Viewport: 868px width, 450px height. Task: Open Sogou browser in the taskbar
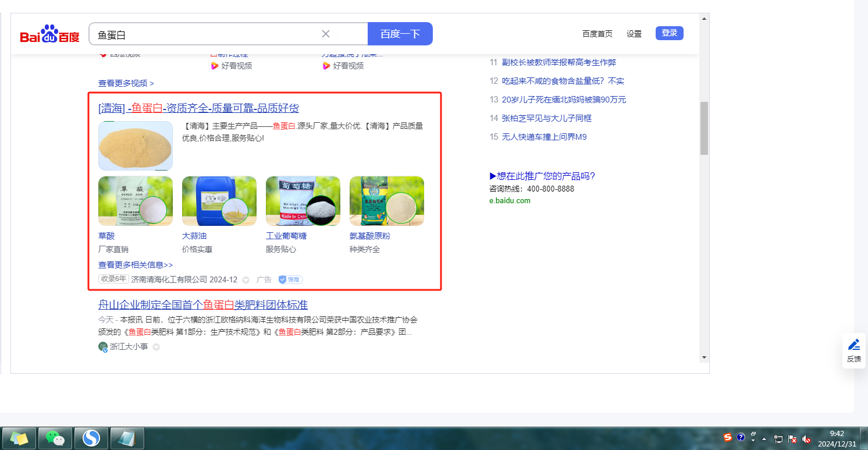point(91,438)
